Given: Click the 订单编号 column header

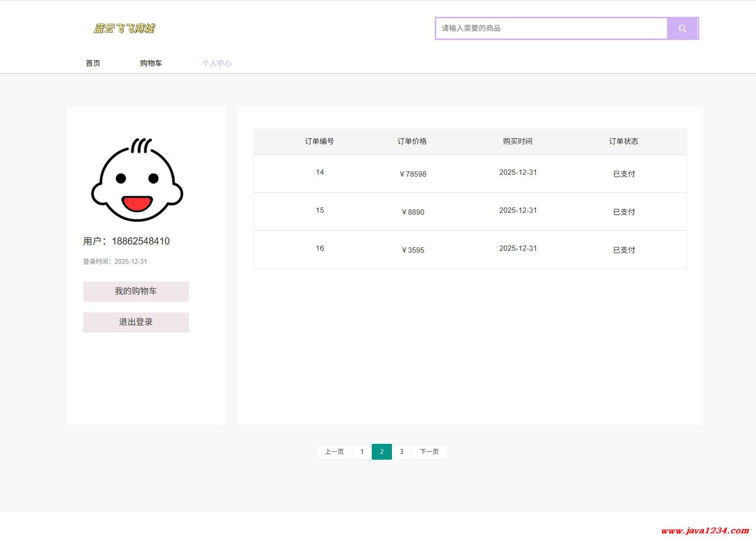Looking at the screenshot, I should [x=319, y=141].
